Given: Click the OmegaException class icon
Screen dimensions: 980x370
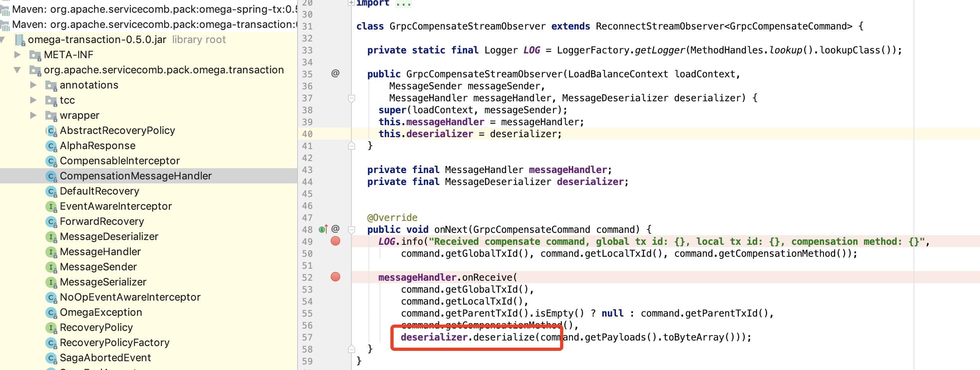Looking at the screenshot, I should tap(51, 313).
